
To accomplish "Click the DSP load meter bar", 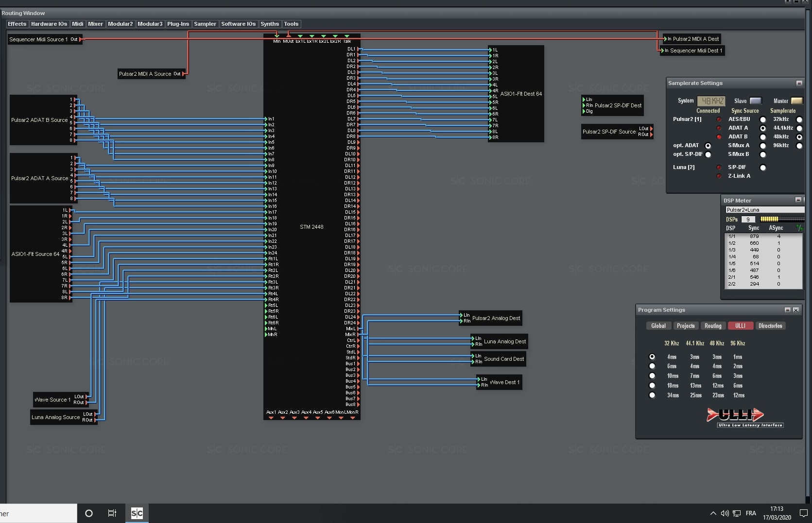I will pyautogui.click(x=782, y=219).
